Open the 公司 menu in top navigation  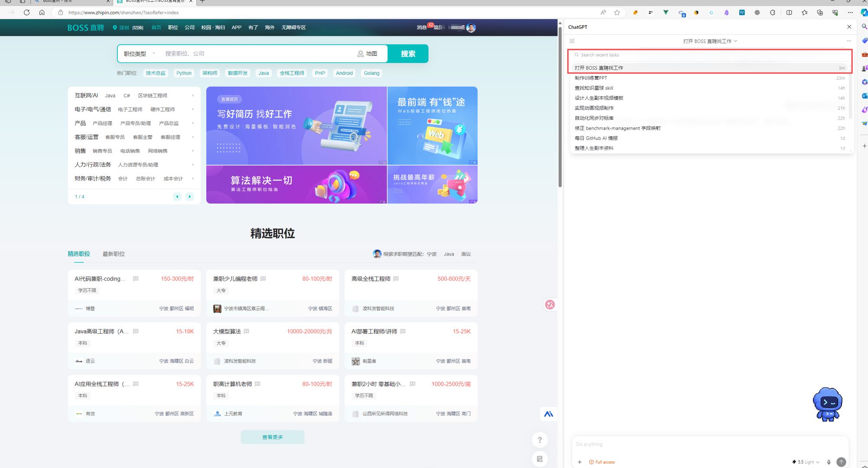point(189,27)
